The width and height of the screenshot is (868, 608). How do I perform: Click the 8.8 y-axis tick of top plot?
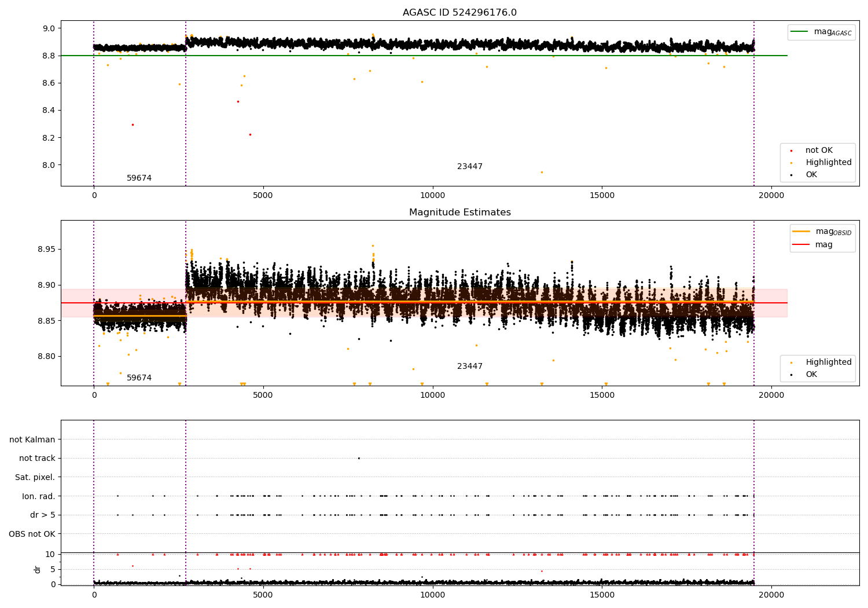49,56
